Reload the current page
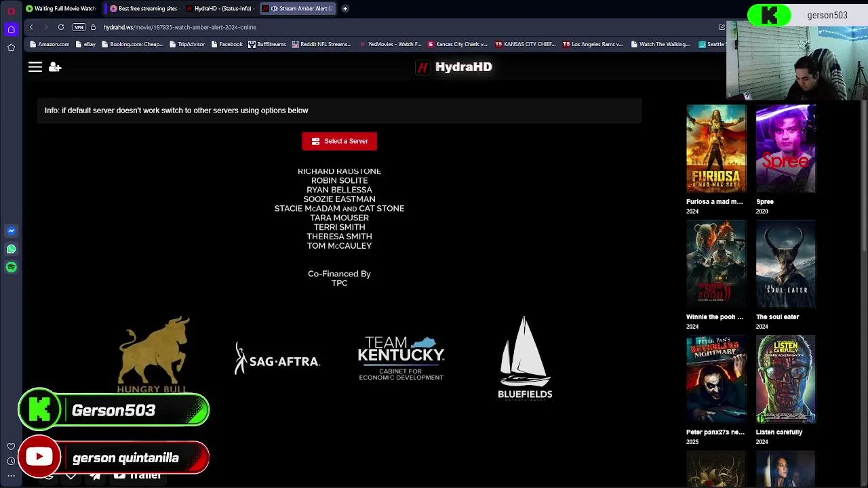Viewport: 868px width, 488px height. [x=61, y=27]
